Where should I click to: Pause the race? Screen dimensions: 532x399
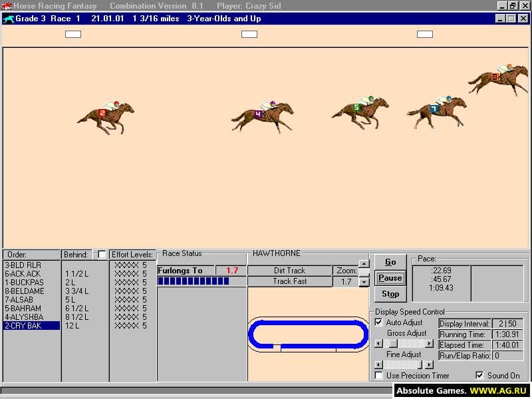pyautogui.click(x=390, y=278)
